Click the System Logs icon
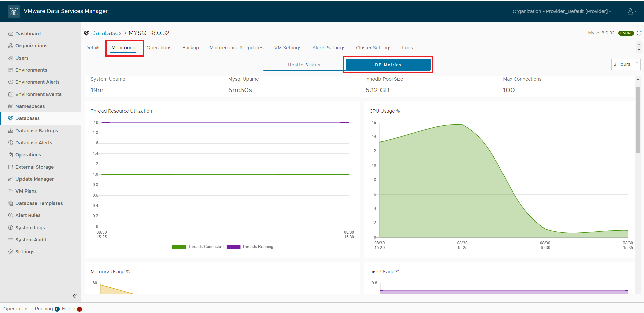Image resolution: width=644 pixels, height=313 pixels. (11, 228)
